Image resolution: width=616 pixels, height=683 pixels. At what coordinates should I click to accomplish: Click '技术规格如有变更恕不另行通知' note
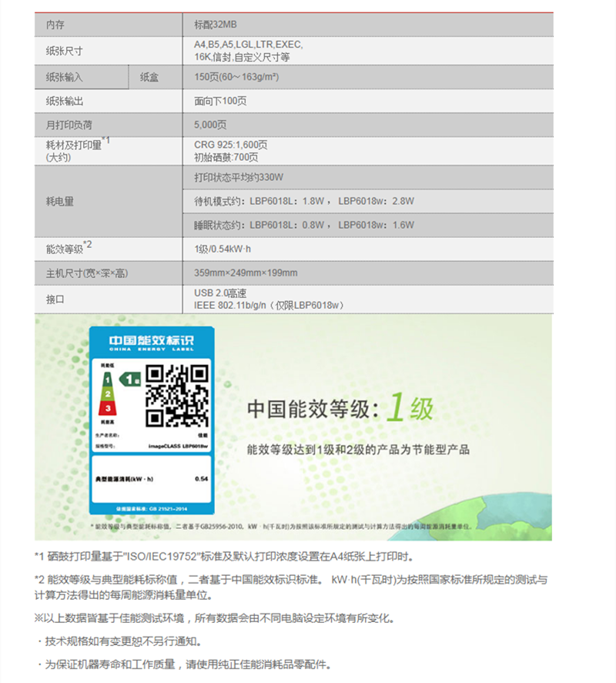click(x=119, y=641)
